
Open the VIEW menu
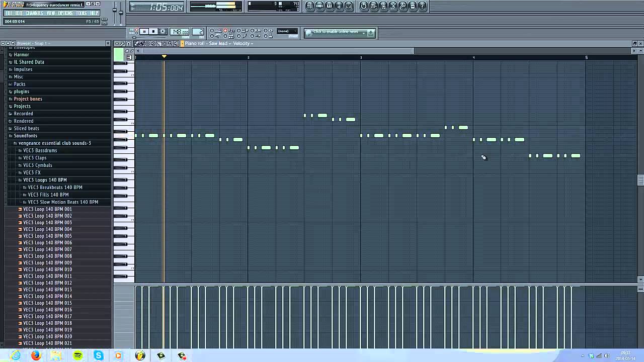51,13
